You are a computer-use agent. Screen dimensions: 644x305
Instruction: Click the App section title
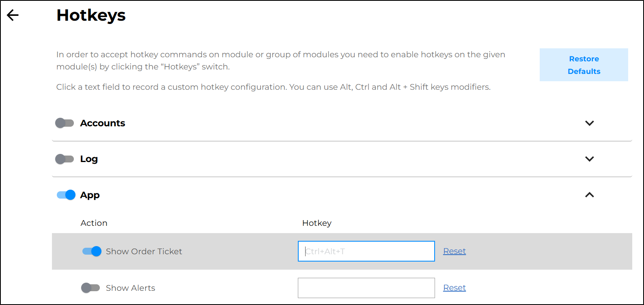(x=90, y=195)
